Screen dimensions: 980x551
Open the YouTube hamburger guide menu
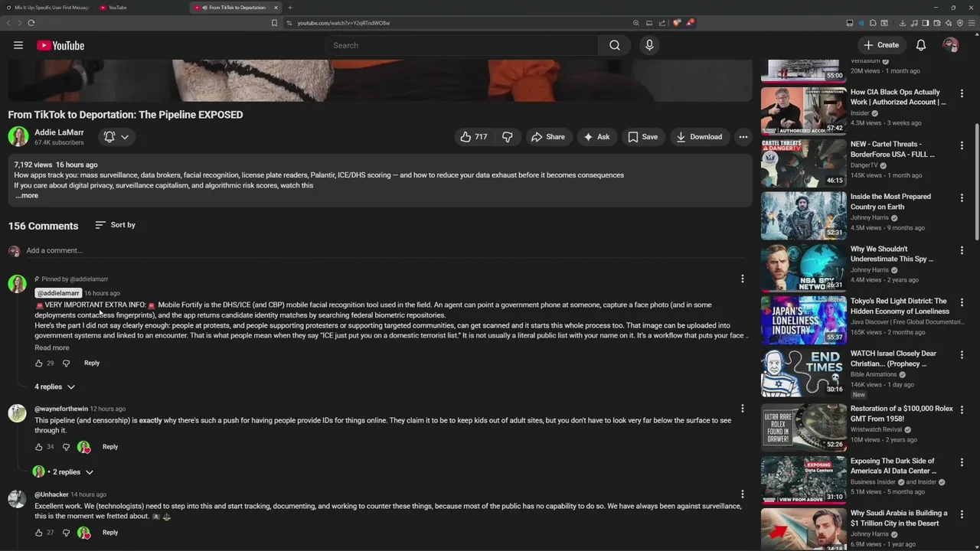[x=18, y=45]
